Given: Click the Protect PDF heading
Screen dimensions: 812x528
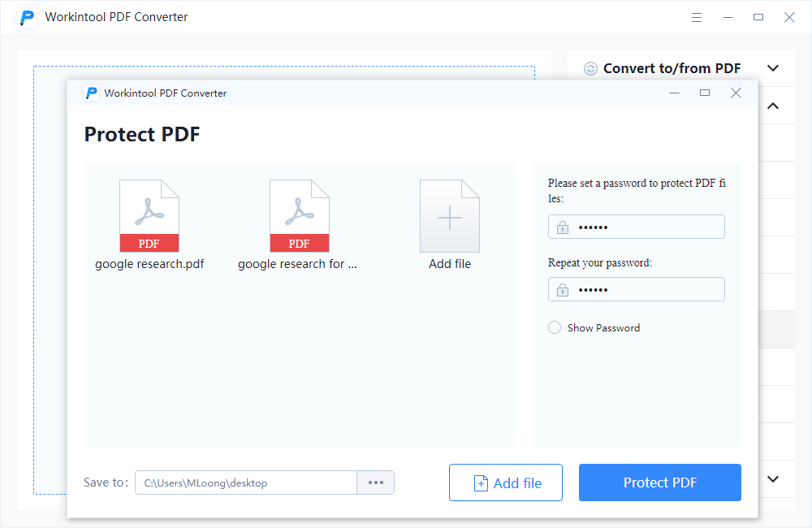Looking at the screenshot, I should tap(142, 134).
